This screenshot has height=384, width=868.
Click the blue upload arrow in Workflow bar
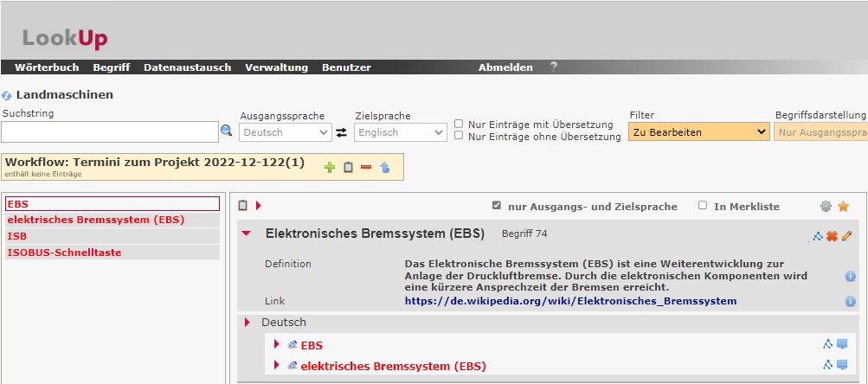(384, 167)
